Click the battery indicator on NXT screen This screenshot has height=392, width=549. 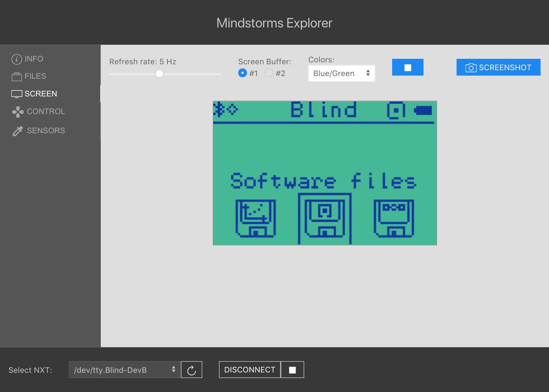pyautogui.click(x=423, y=111)
